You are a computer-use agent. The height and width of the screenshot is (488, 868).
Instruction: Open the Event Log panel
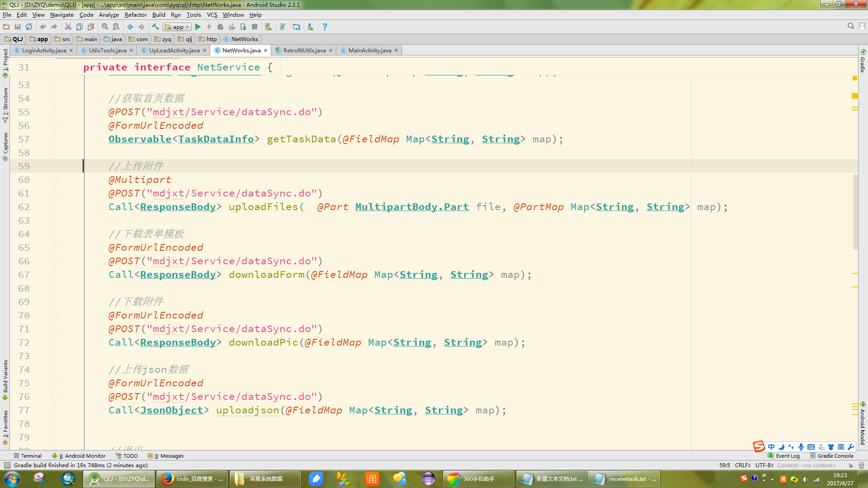pyautogui.click(x=784, y=456)
